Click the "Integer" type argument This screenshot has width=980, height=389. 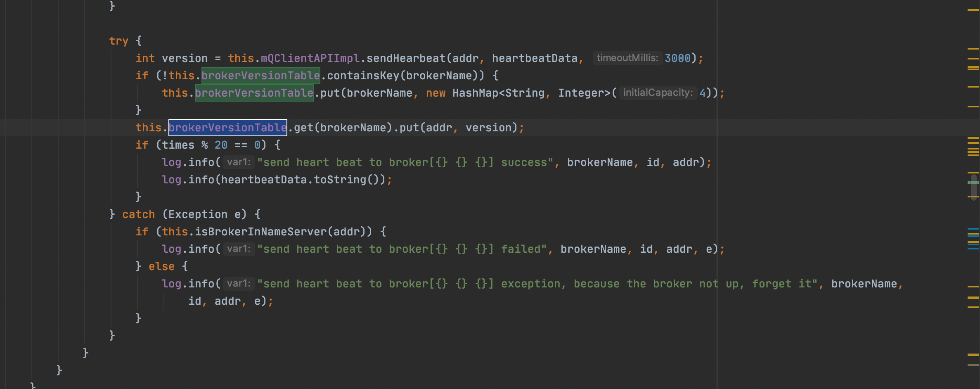coord(581,93)
